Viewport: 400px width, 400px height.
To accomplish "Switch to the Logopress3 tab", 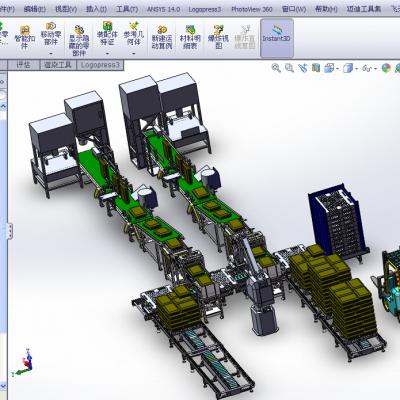I will point(100,65).
